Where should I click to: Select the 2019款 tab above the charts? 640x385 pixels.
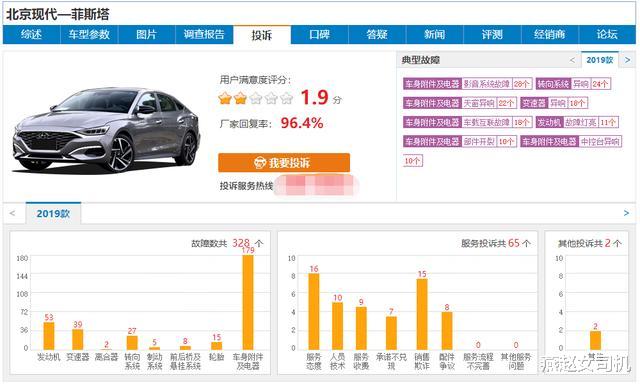pyautogui.click(x=53, y=214)
